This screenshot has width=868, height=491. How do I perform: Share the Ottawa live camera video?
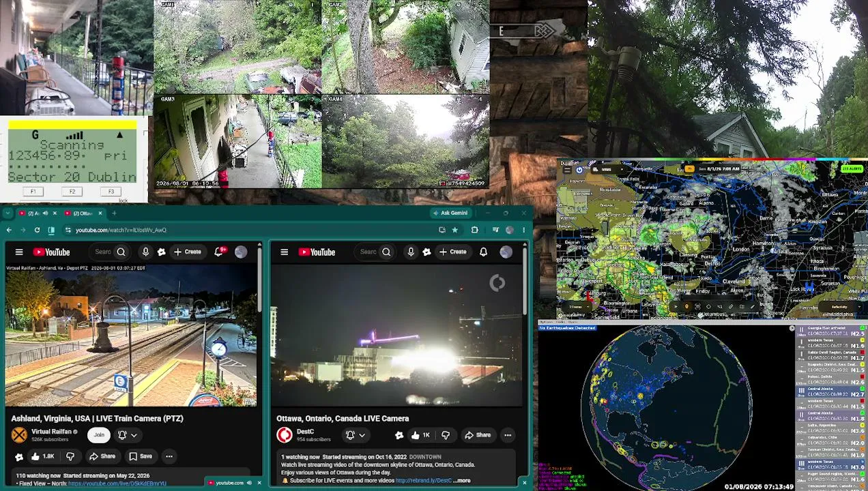coord(477,435)
